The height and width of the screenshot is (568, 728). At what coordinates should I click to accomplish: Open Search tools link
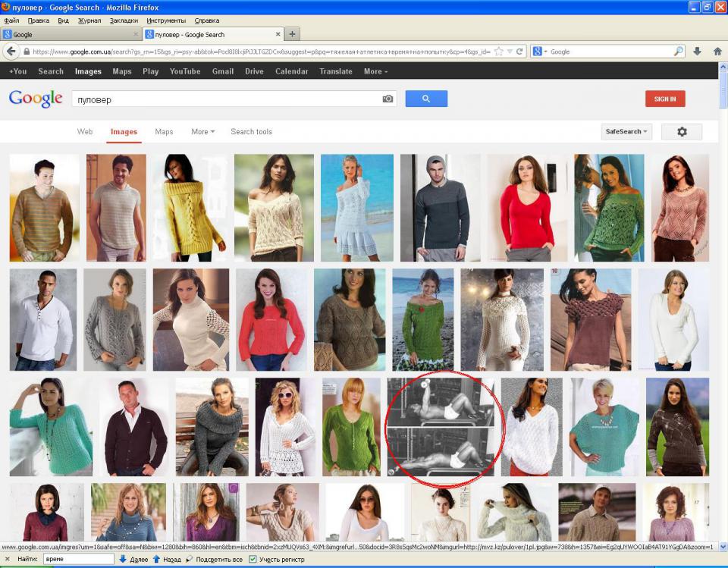(251, 132)
